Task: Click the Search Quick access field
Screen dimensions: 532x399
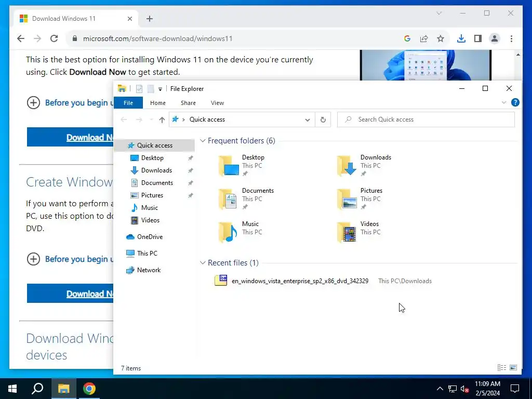Action: tap(426, 119)
